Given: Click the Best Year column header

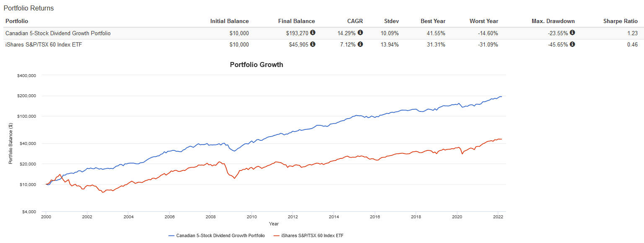Looking at the screenshot, I should click(433, 21).
